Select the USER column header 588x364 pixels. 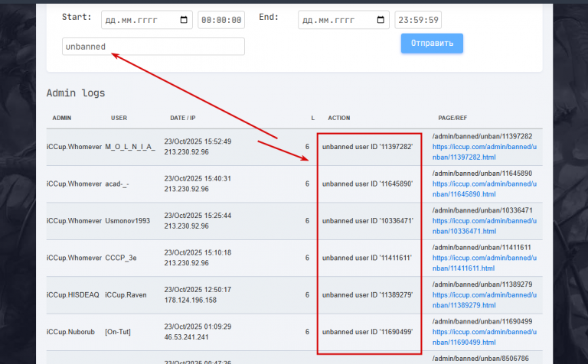[119, 118]
